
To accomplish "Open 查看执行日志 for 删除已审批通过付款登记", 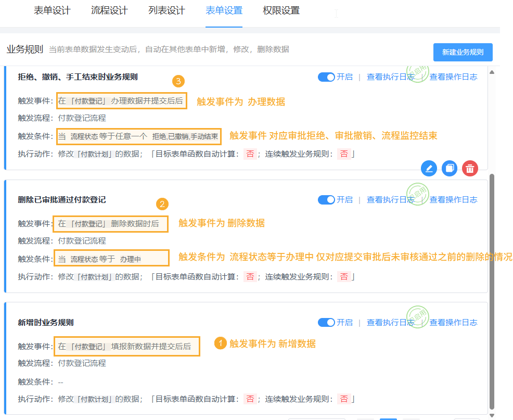I will [x=390, y=199].
